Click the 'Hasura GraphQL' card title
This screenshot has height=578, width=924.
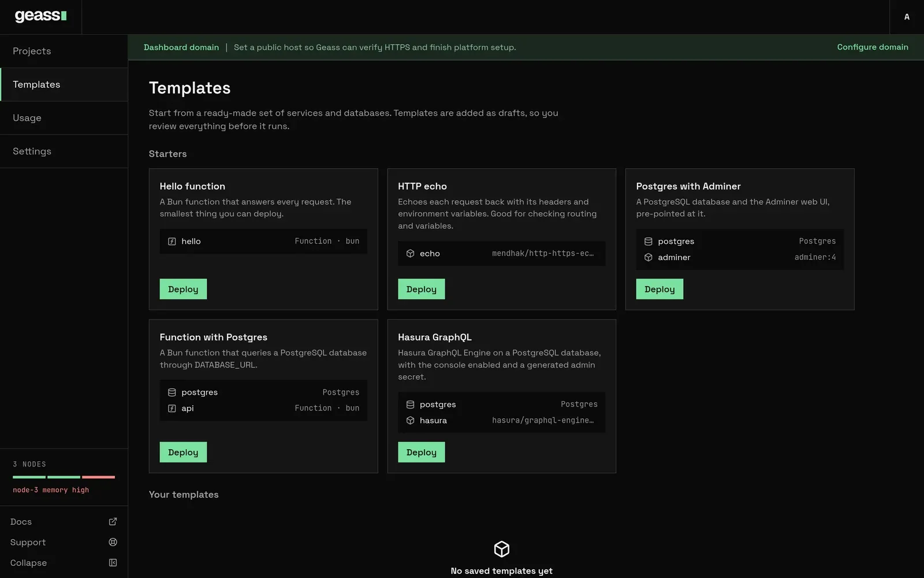[x=435, y=338]
